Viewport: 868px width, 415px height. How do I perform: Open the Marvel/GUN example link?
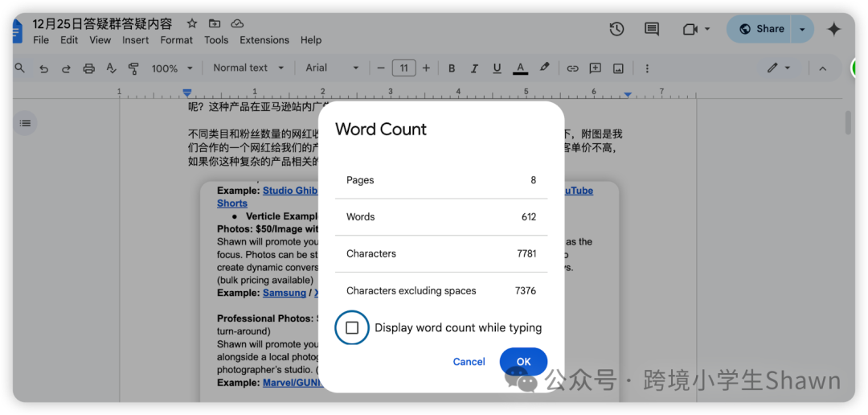click(291, 383)
